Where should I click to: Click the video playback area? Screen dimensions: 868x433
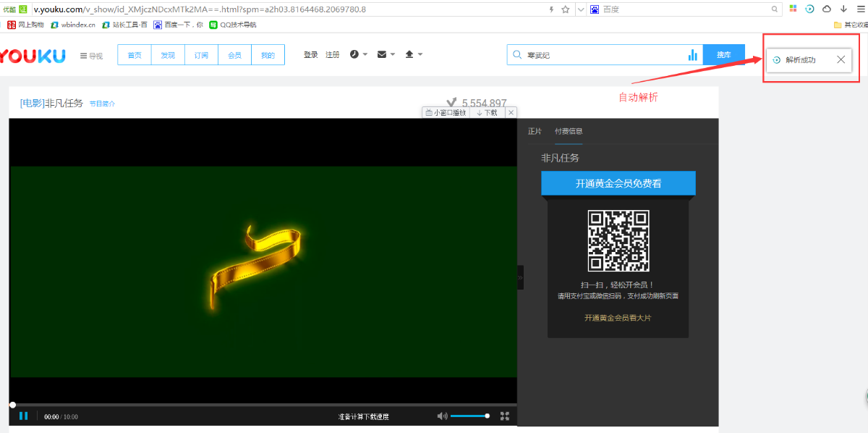coord(263,260)
